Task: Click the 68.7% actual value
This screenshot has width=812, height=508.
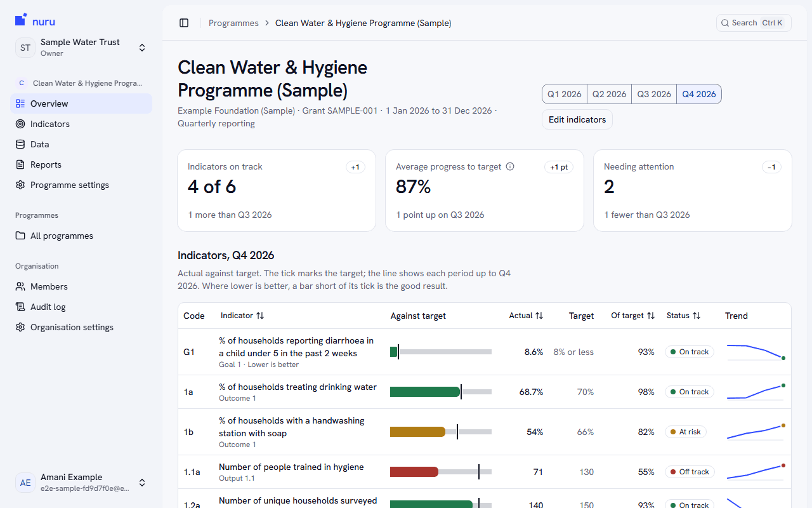Action: (531, 392)
